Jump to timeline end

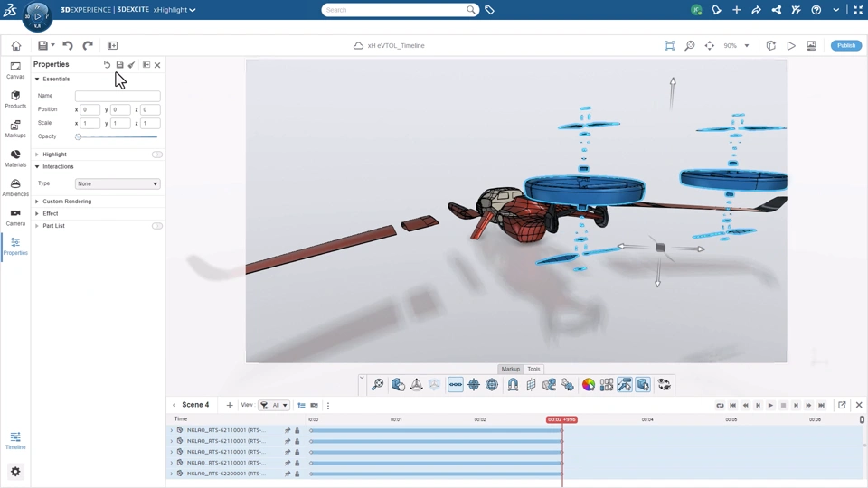point(822,406)
